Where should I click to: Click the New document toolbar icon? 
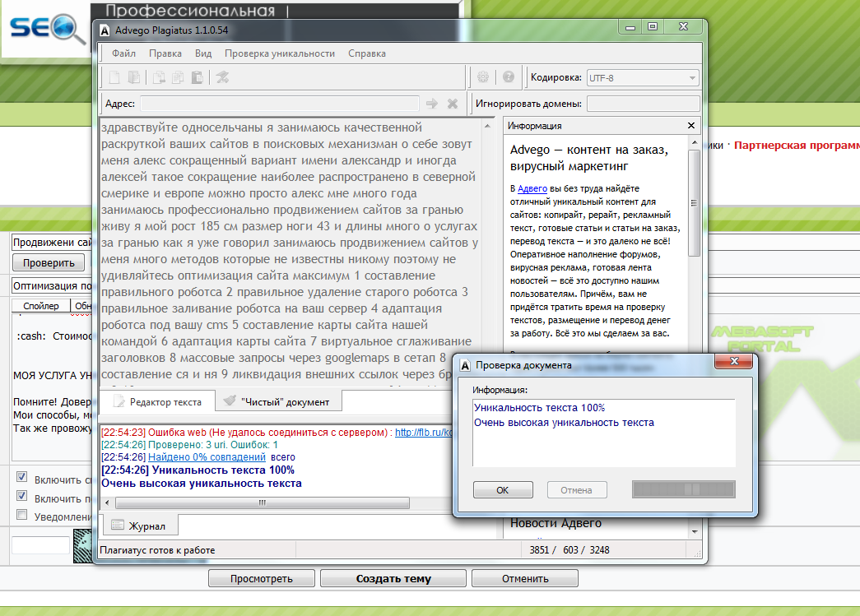(x=114, y=77)
